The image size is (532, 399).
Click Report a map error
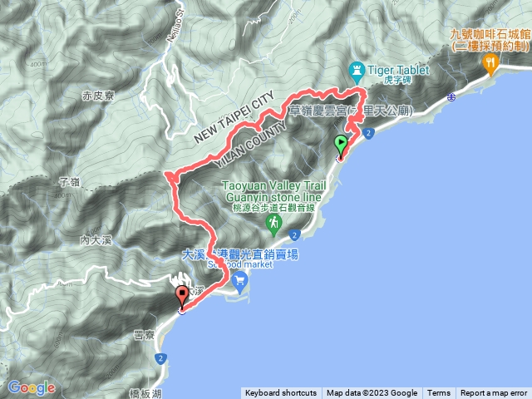click(x=494, y=393)
